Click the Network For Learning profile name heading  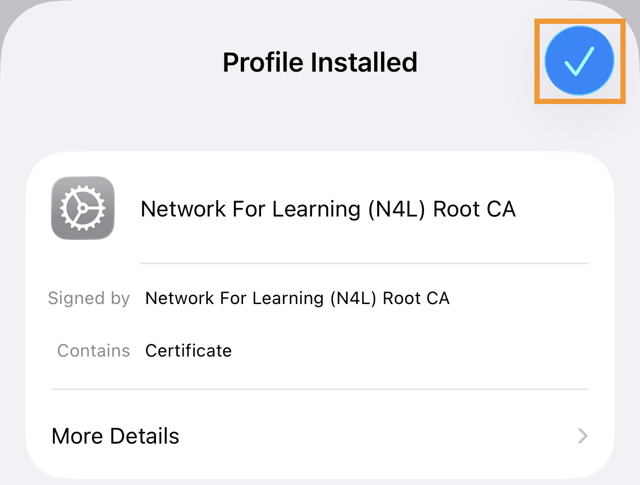pyautogui.click(x=327, y=209)
